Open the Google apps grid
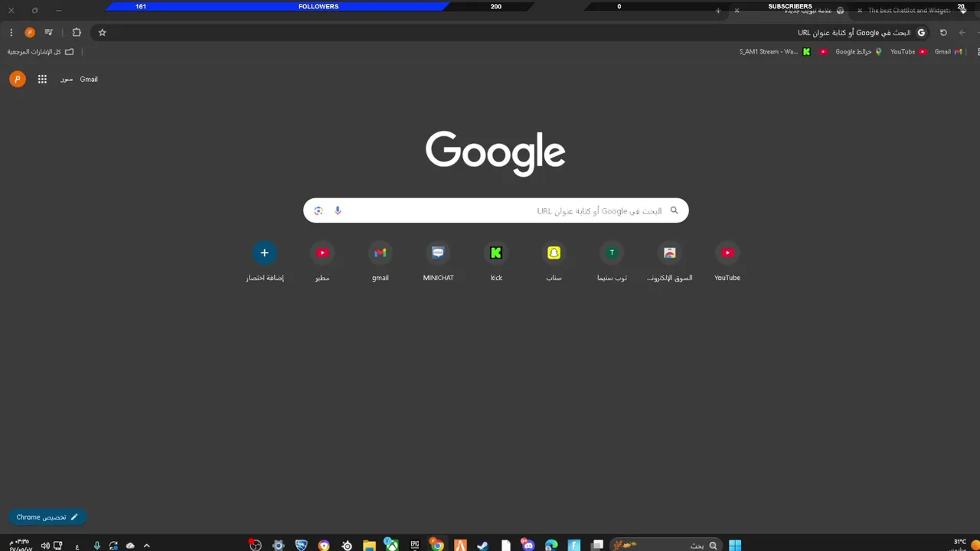Screen dimensions: 980x551 42,80
